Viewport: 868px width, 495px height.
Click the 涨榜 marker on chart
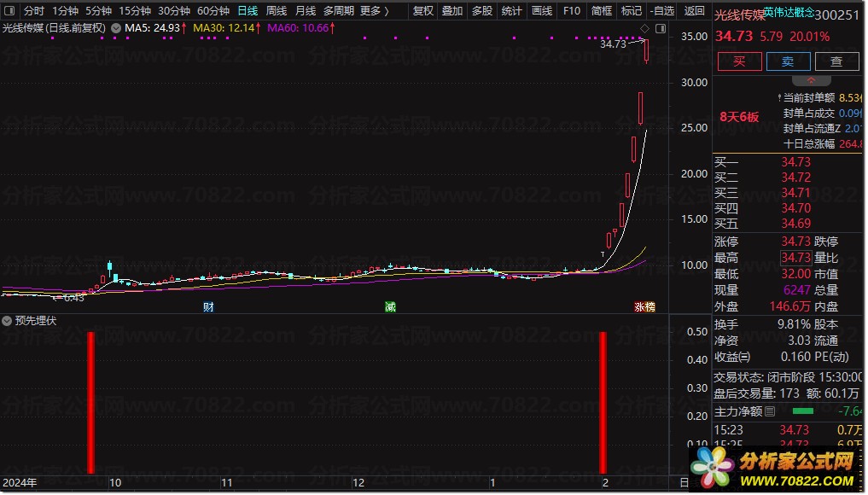(645, 306)
